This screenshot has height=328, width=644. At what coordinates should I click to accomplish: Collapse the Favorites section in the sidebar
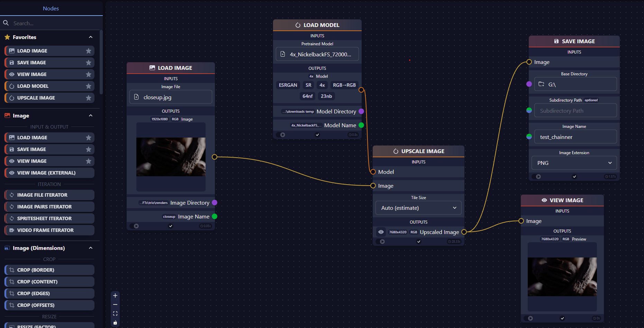[91, 37]
